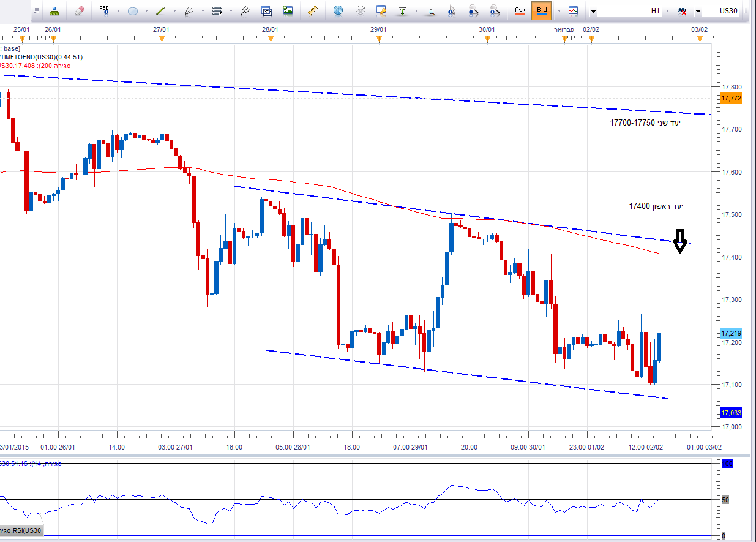Click the toolbar grip options handle
Image resolution: width=756 pixels, height=542 pixels.
point(36,11)
